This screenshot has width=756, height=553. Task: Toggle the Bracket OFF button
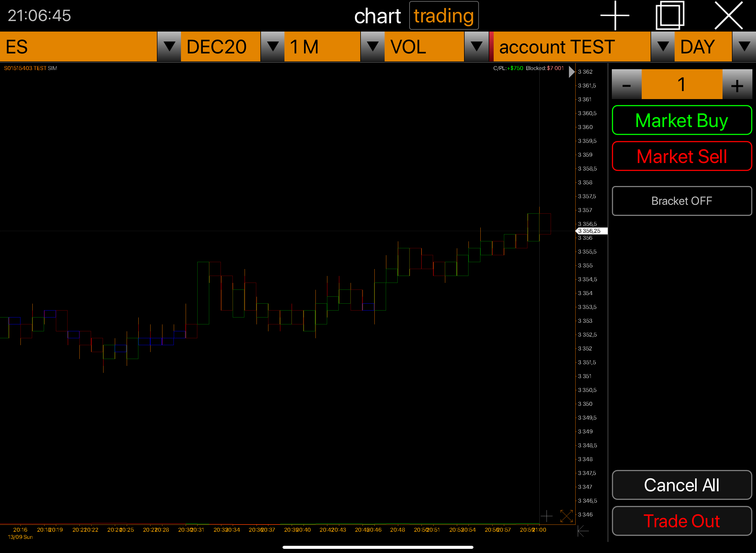pos(681,201)
